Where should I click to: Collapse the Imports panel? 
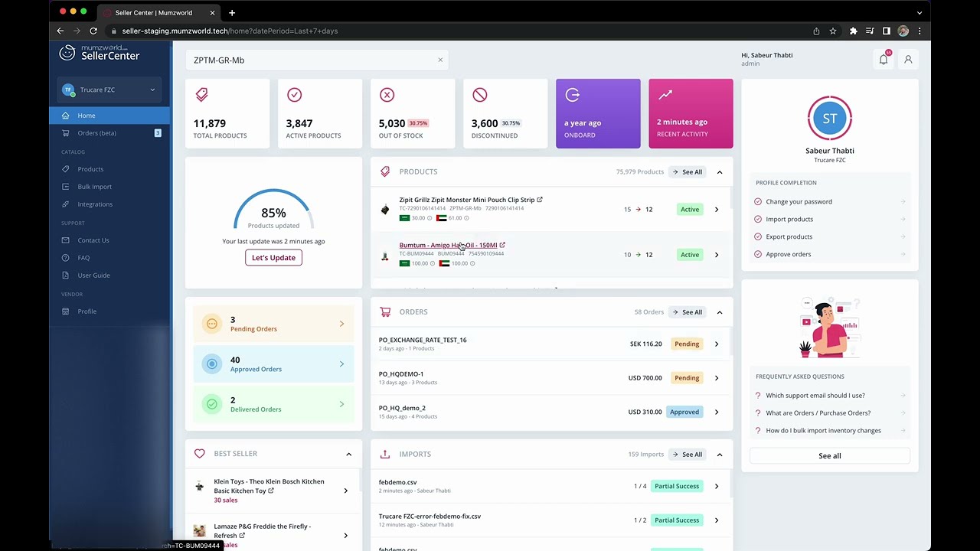[x=720, y=455]
